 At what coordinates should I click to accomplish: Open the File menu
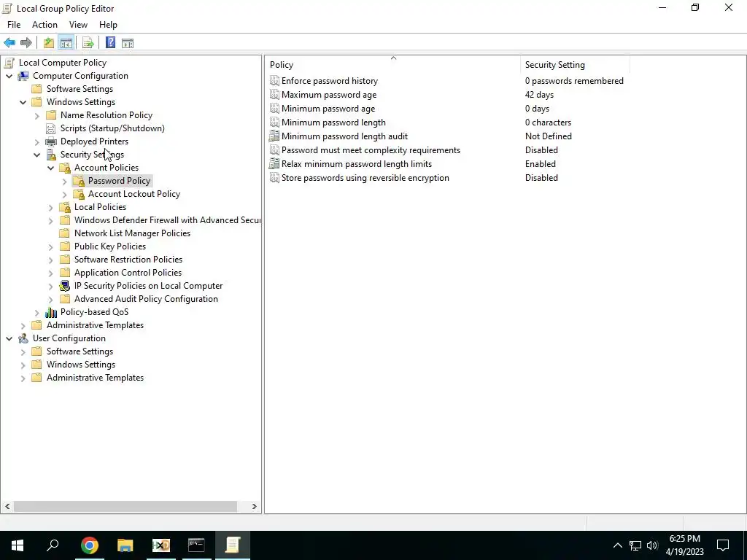14,25
